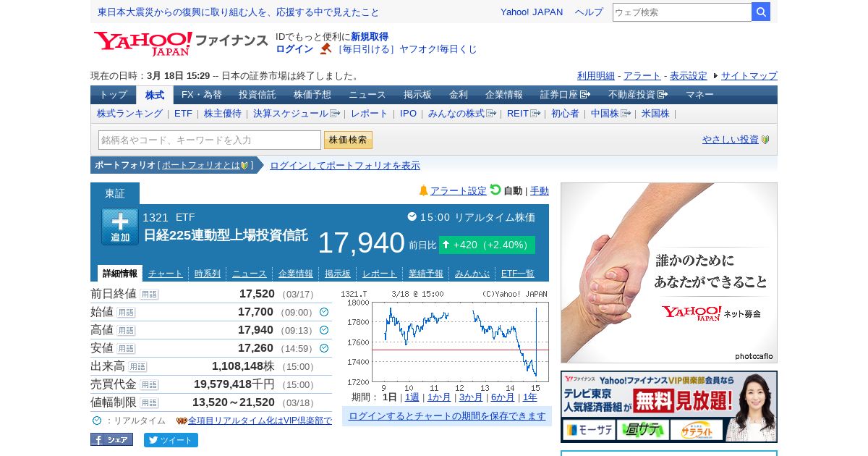Open the みんかぶ stock tab
868x456 pixels.
(x=472, y=274)
